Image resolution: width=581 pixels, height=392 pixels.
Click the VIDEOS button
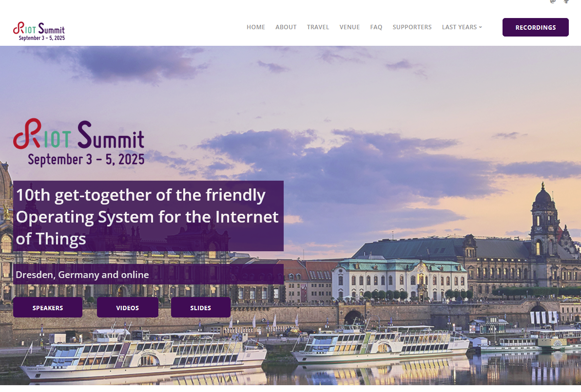click(128, 308)
